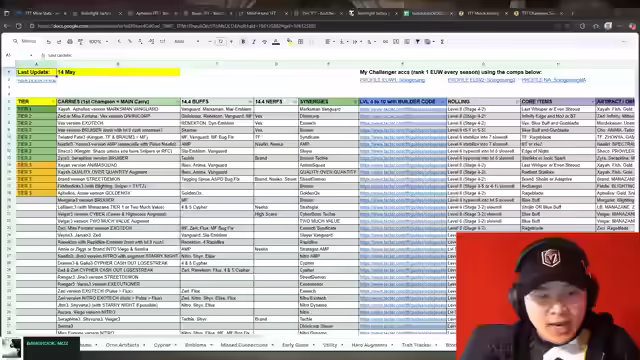
Task: Open the font family dropdown
Action: tap(187, 42)
